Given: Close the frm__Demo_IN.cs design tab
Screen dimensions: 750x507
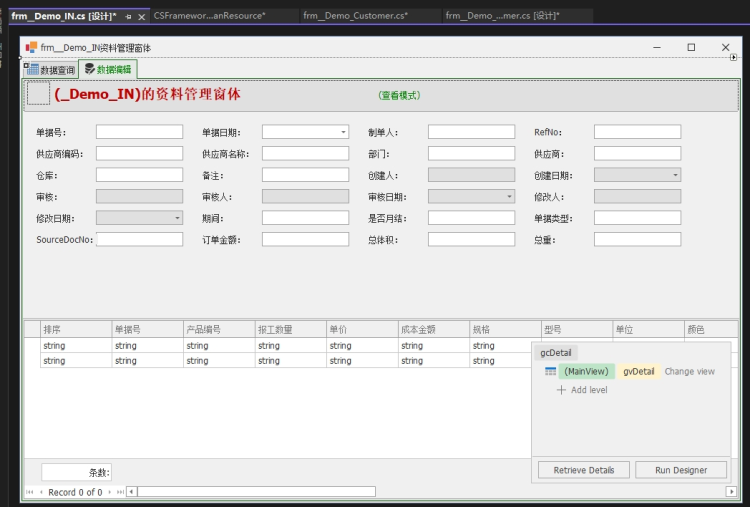Looking at the screenshot, I should (x=141, y=17).
